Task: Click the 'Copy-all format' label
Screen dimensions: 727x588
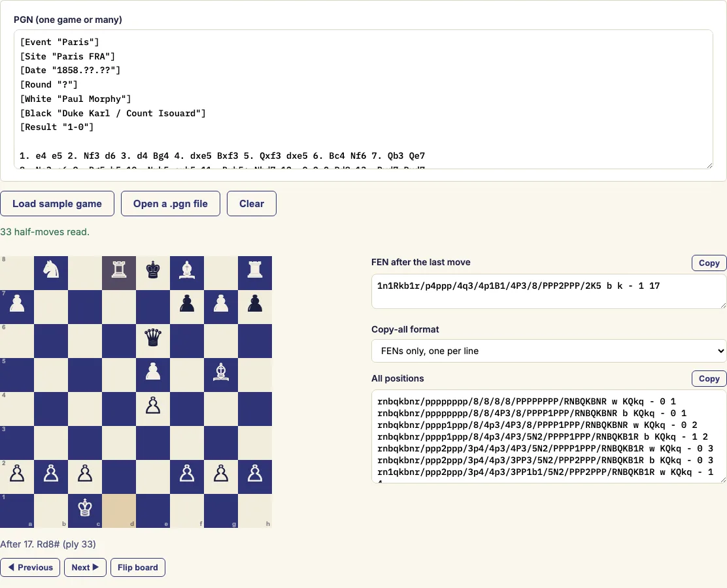Action: point(405,329)
